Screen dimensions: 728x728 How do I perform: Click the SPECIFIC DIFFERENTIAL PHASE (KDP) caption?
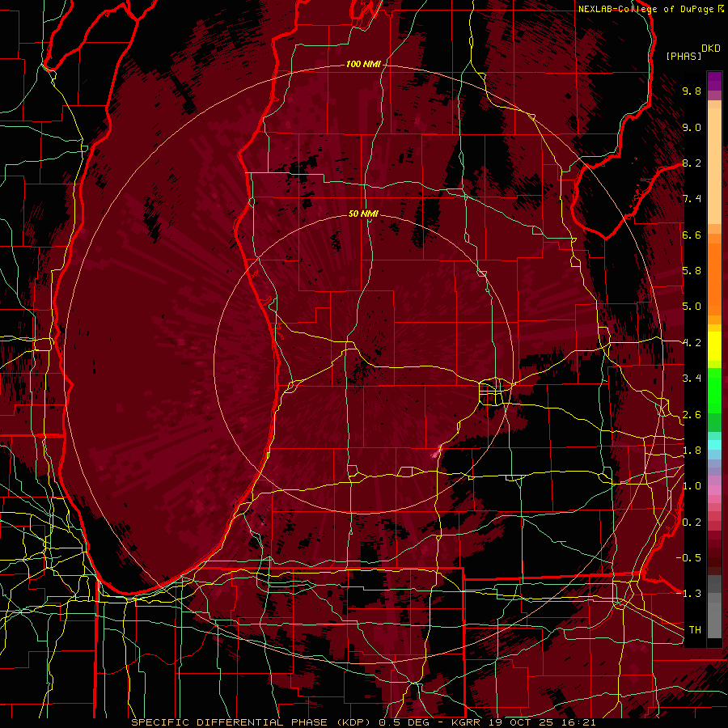click(x=252, y=722)
